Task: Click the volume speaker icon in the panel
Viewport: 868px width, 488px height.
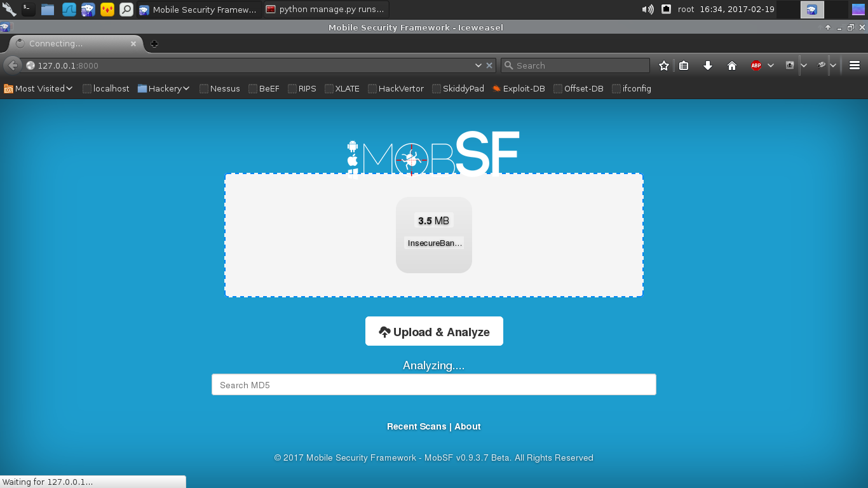Action: 648,9
